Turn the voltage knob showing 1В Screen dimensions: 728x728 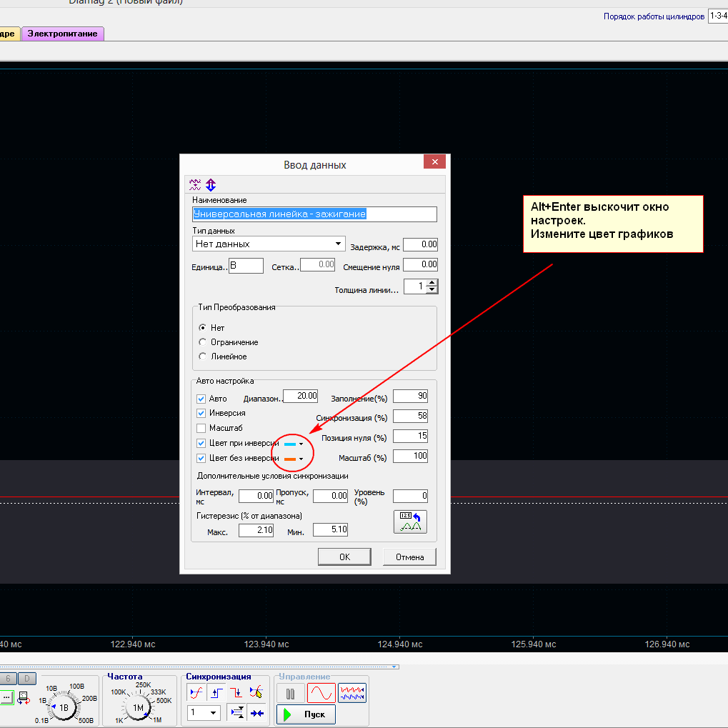point(64,707)
